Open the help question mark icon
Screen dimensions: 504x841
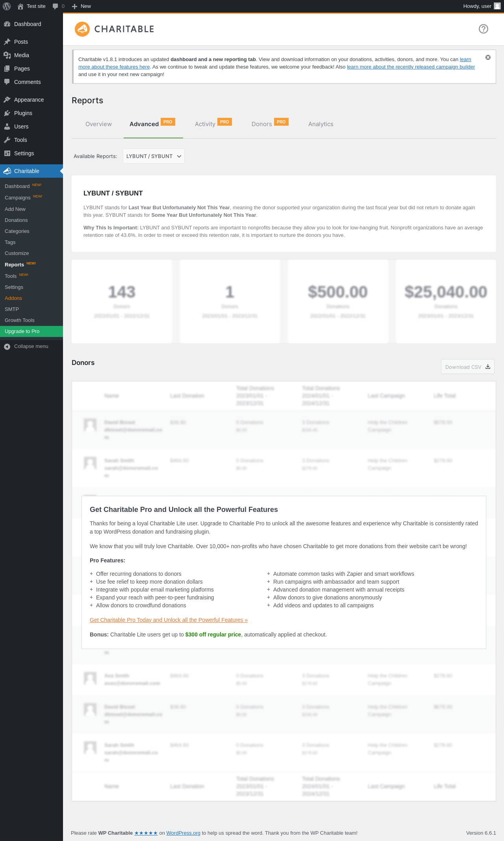(484, 29)
